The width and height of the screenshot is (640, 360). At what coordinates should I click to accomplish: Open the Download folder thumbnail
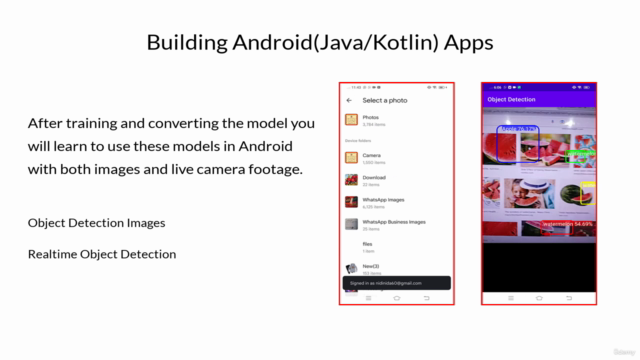tap(351, 180)
